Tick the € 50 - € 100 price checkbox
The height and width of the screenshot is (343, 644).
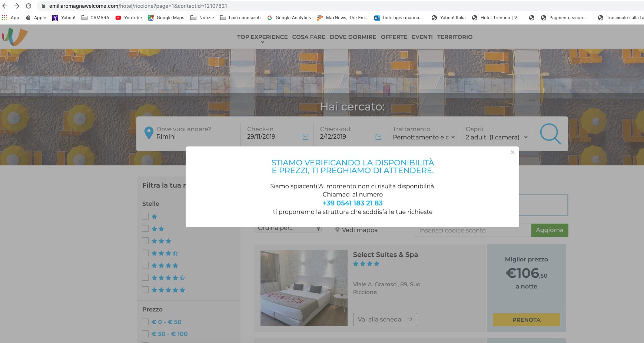(x=145, y=333)
